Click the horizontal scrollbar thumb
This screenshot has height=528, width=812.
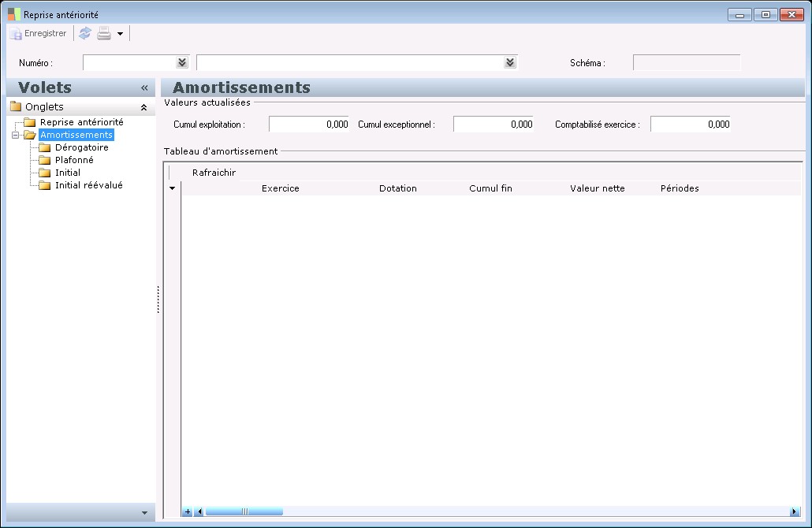tap(244, 512)
